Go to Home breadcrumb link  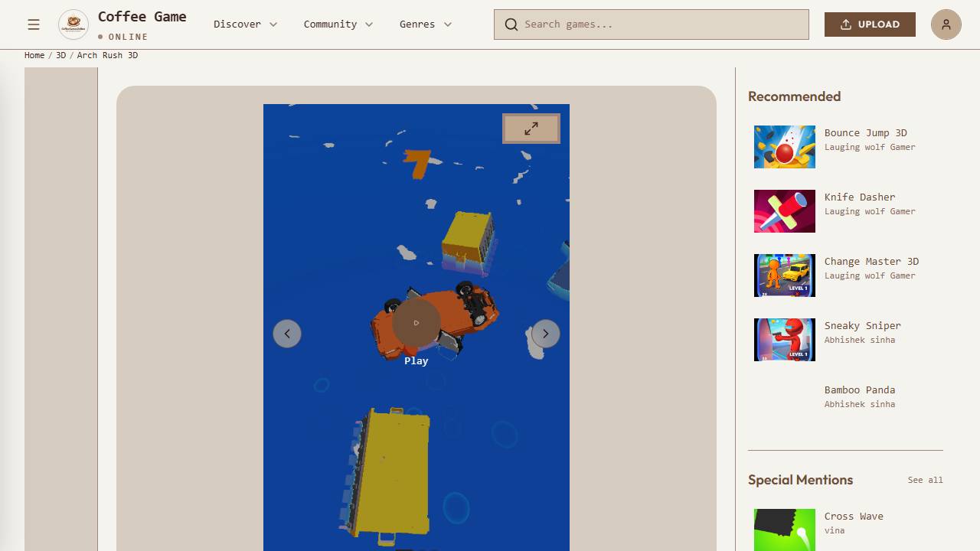pos(34,55)
